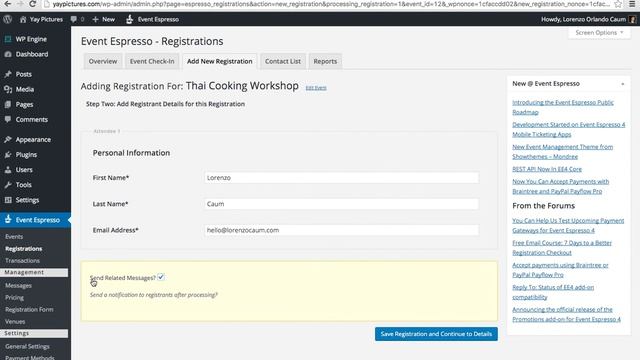
Task: Click the Appearance brush icon
Action: click(8, 140)
